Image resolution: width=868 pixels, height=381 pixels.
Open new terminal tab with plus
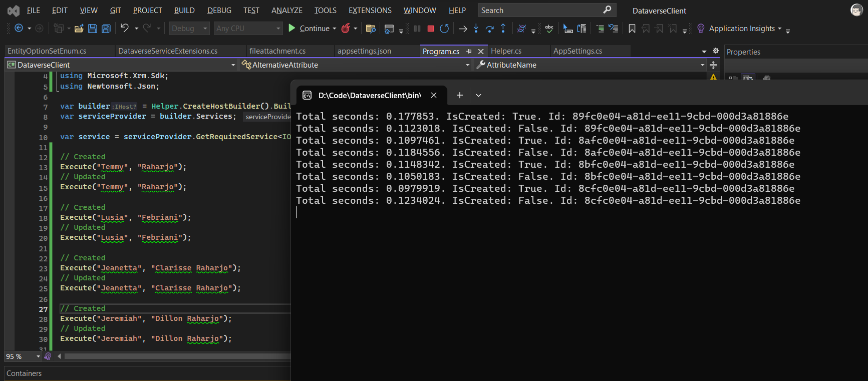460,95
